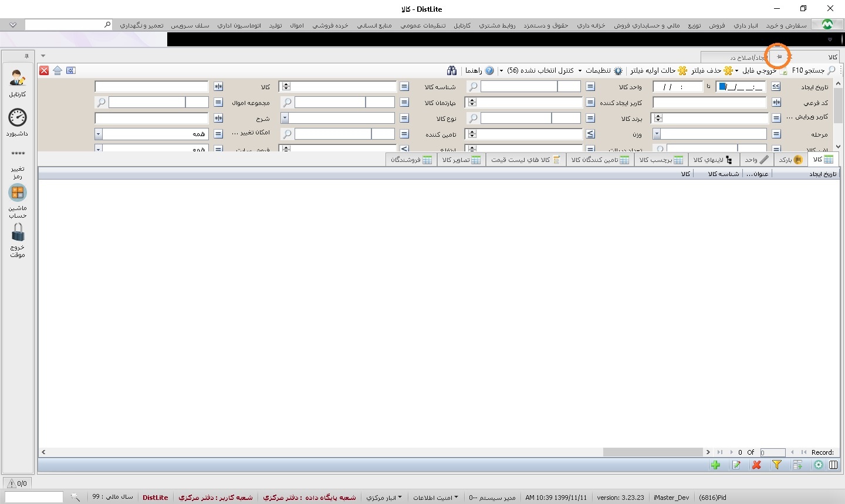The height and width of the screenshot is (504, 845).
Task: Switch to the بارکد tab
Action: pyautogui.click(x=790, y=160)
